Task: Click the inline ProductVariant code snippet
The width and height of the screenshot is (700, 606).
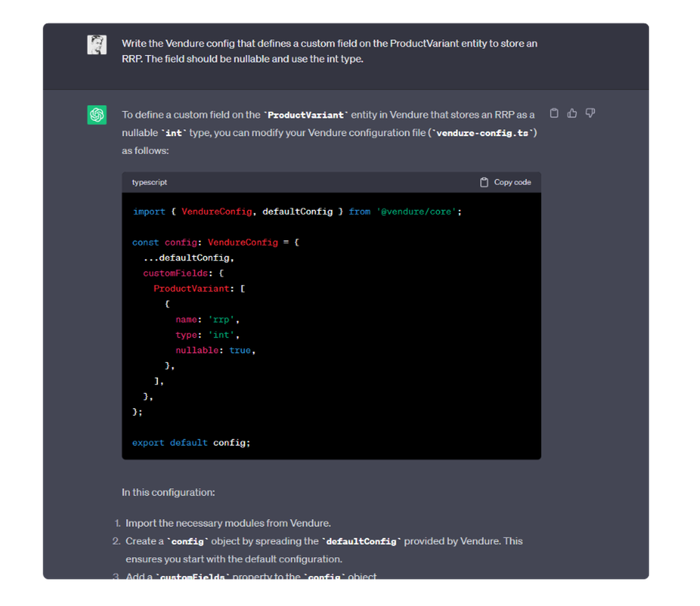Action: tap(306, 114)
